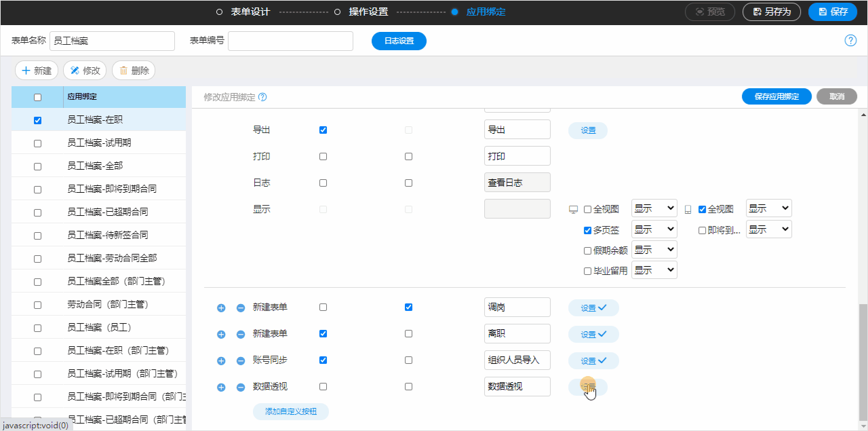Click 添加自定义按钮
The height and width of the screenshot is (431, 868).
coord(290,411)
